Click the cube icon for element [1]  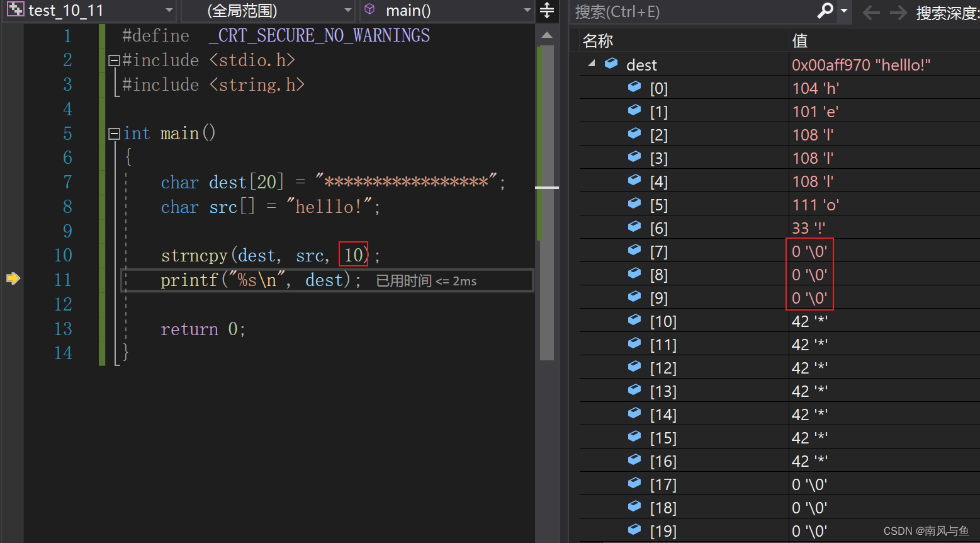coord(634,110)
